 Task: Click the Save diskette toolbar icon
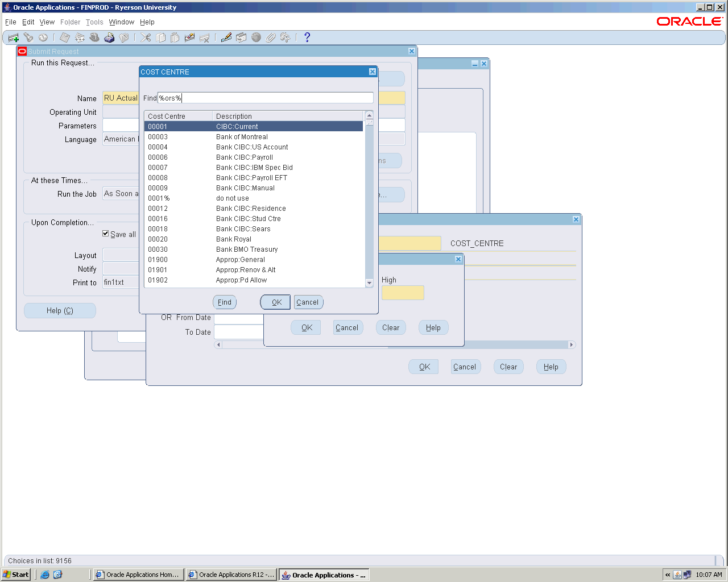(x=65, y=38)
